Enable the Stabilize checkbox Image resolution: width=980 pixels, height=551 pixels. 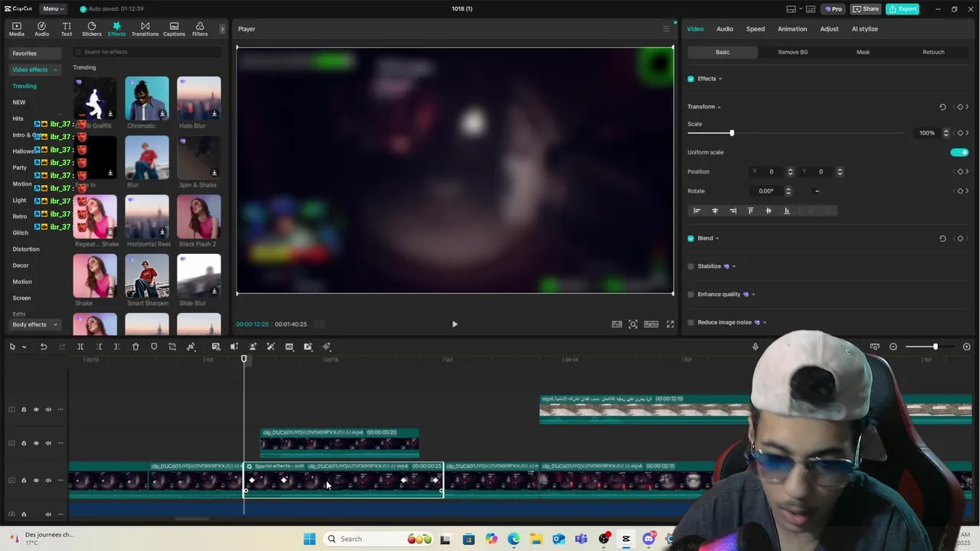tap(691, 266)
